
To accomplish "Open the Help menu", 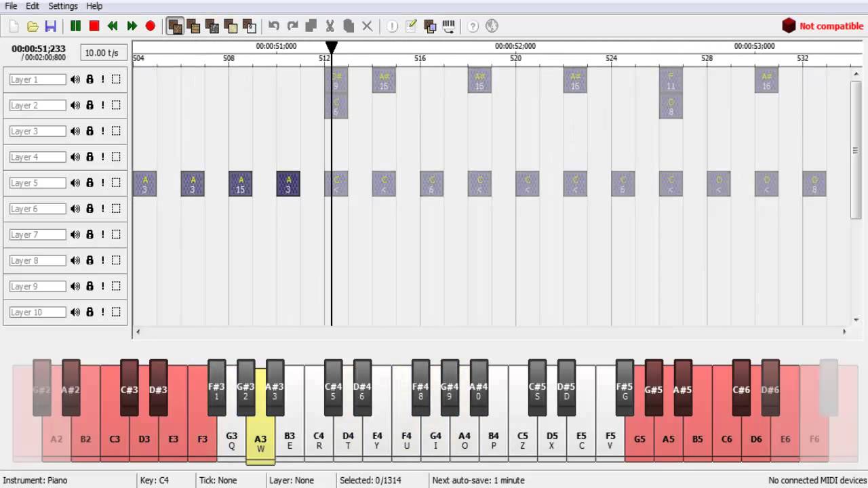I will click(94, 6).
